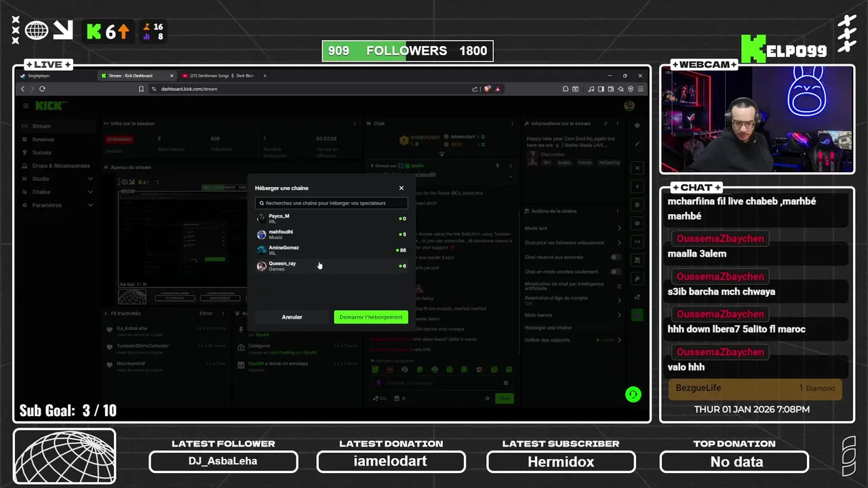Viewport: 868px width, 488px height.
Task: Collapse the pinned message chevron in chat
Action: click(511, 176)
